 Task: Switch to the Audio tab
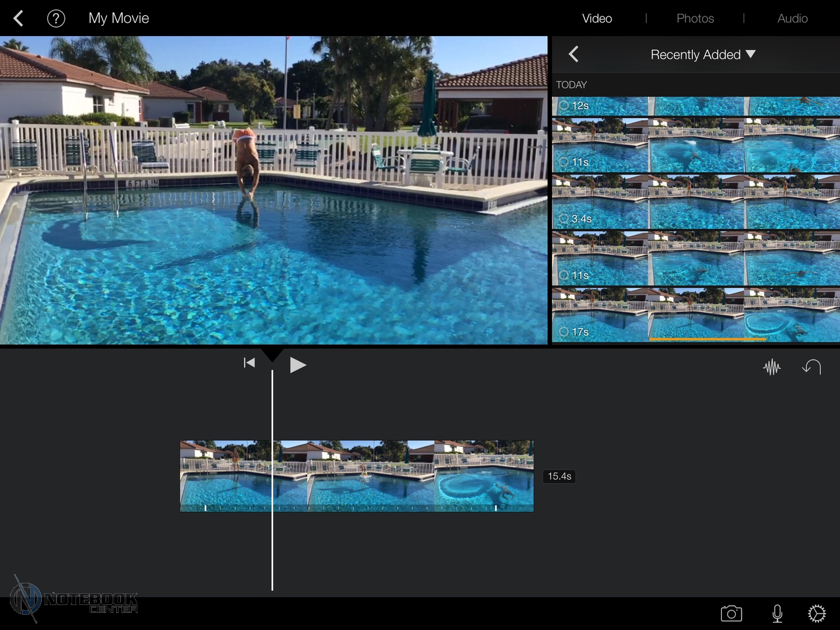[792, 18]
